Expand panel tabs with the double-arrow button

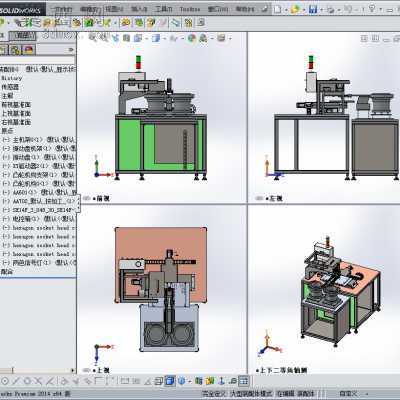pyautogui.click(x=71, y=50)
